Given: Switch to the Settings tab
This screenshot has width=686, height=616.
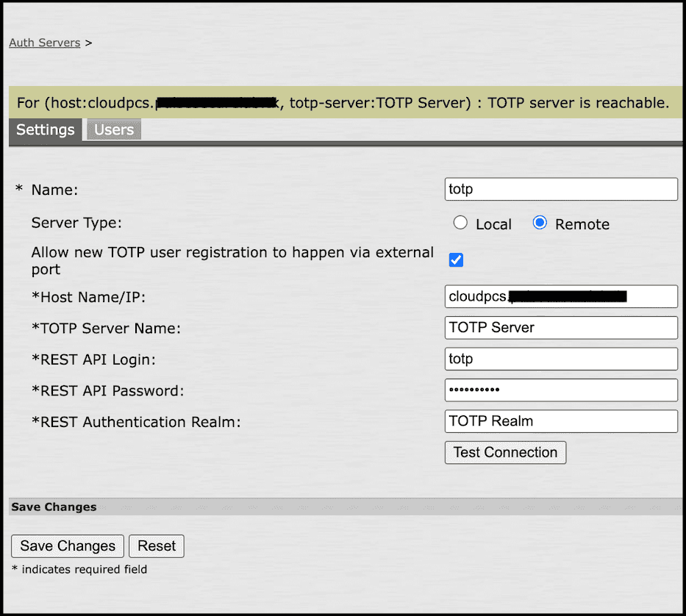Looking at the screenshot, I should tap(45, 129).
